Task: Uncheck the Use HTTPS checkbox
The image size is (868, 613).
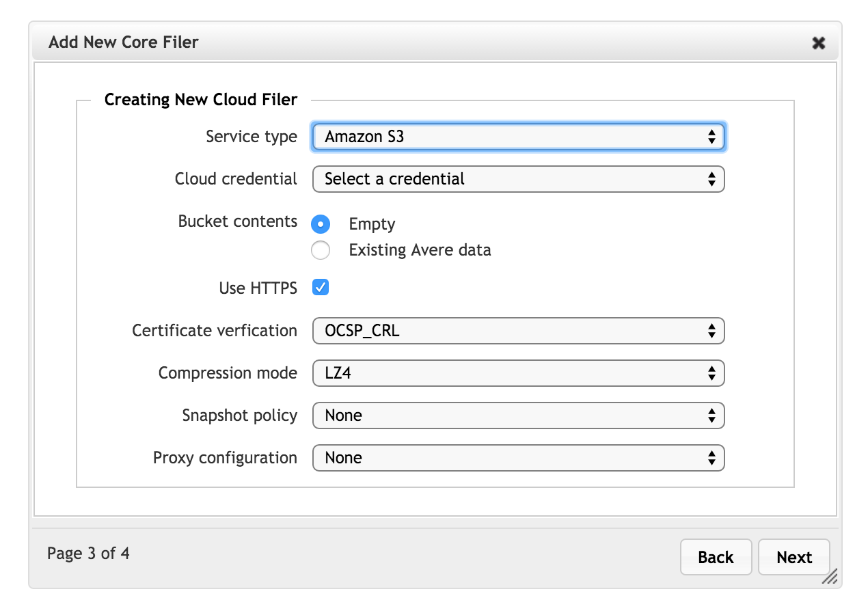Action: coord(321,288)
